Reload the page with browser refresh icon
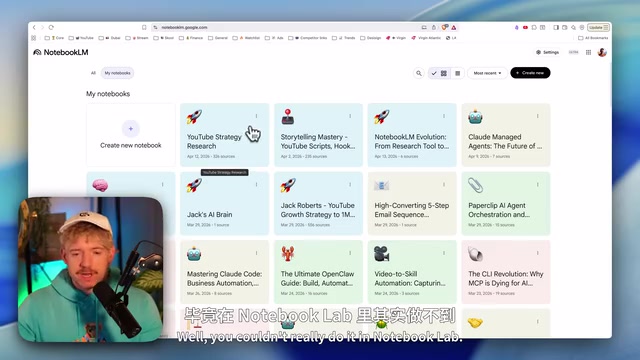The height and width of the screenshot is (360, 640). (x=51, y=27)
